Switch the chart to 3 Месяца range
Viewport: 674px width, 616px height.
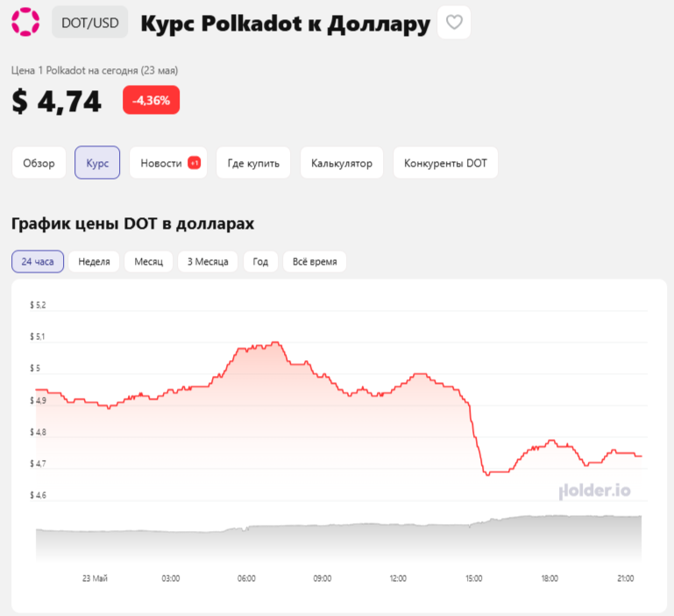pos(208,261)
